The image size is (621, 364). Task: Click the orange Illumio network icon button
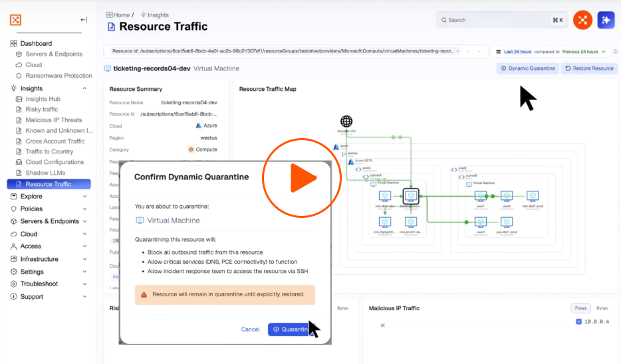click(x=582, y=20)
